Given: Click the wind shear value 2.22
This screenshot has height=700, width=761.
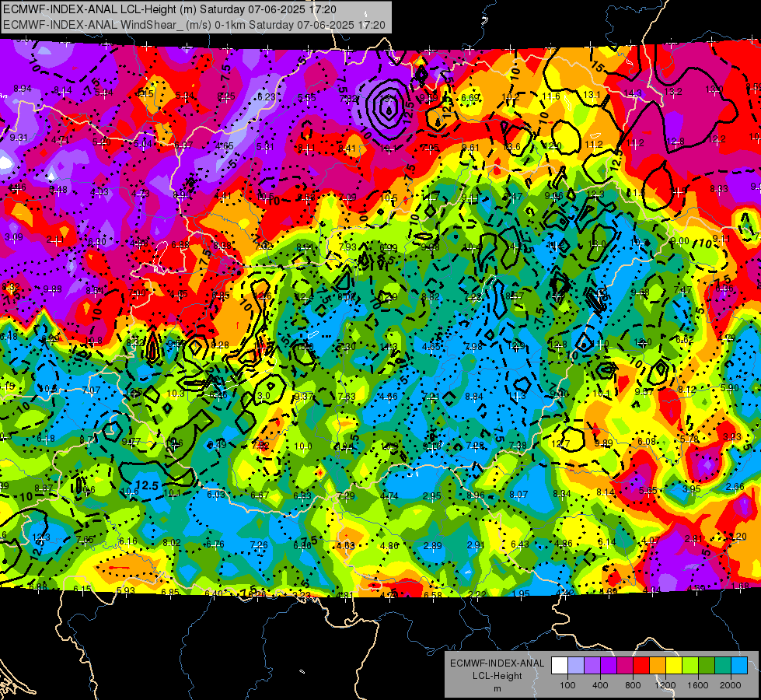Looking at the screenshot, I should (477, 594).
